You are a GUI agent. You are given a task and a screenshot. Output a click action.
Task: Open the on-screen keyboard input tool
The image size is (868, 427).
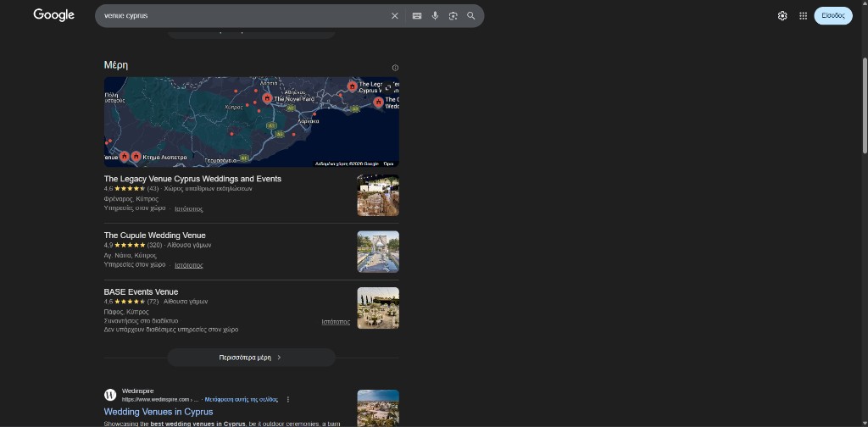coord(417,16)
